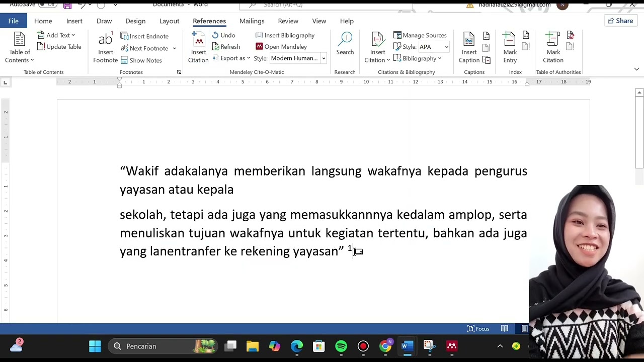Click Insert Bibliography in Mendeley group
The image size is (644, 362).
[x=285, y=35]
